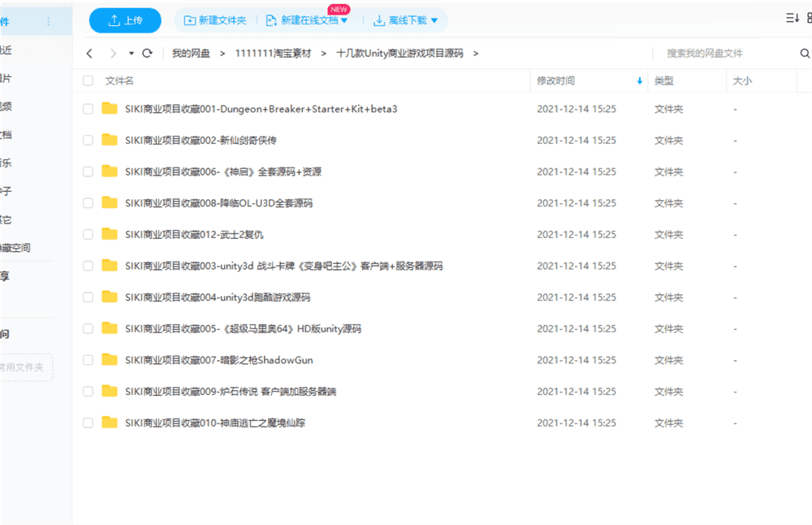
Task: Click the folder icon for 006-《神启》全套源码+资源
Action: point(110,171)
